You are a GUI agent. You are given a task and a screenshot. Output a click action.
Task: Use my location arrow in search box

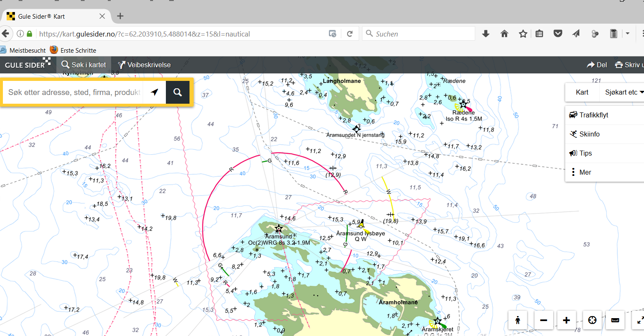(x=155, y=92)
